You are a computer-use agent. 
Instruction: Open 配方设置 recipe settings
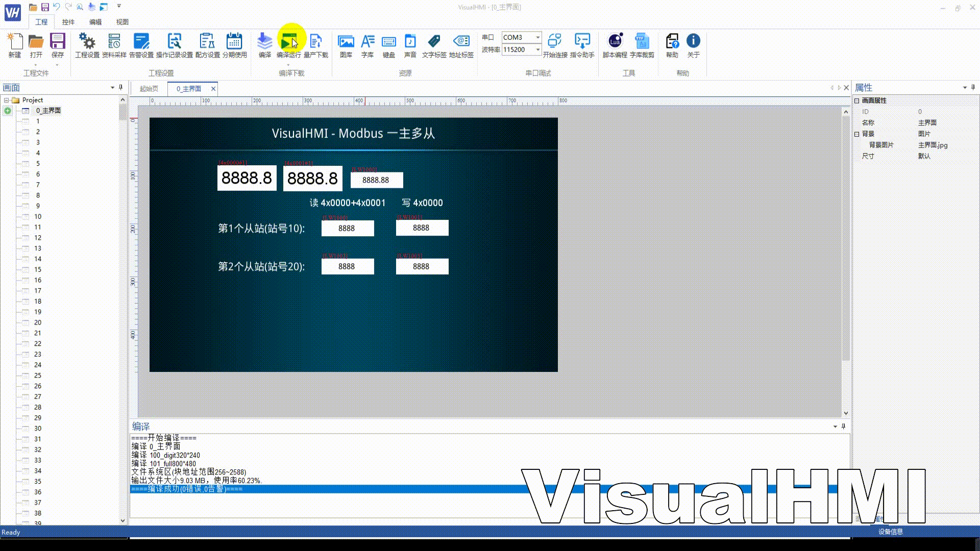[207, 45]
